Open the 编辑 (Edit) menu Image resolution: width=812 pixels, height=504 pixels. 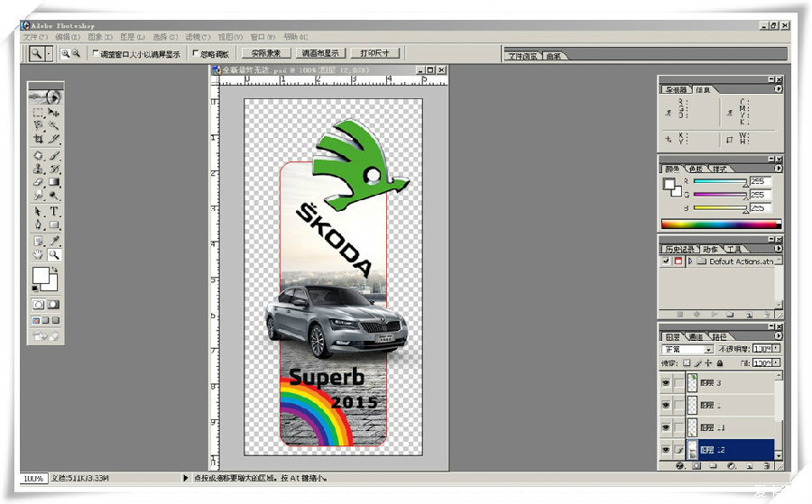68,37
